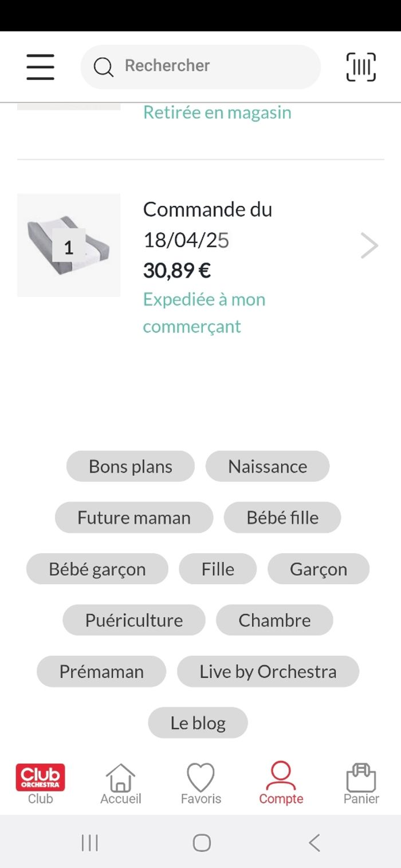The width and height of the screenshot is (401, 868).
Task: Open the hamburger menu
Action: [x=41, y=67]
